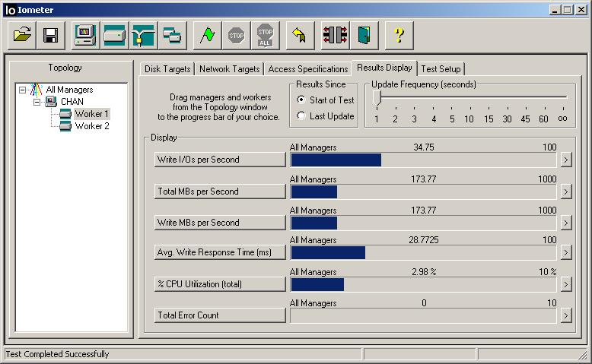Click the Stop All tests icon

pos(266,36)
